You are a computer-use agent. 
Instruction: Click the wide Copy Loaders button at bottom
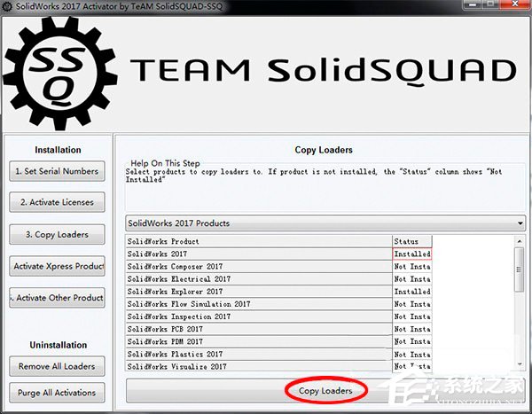point(325,391)
